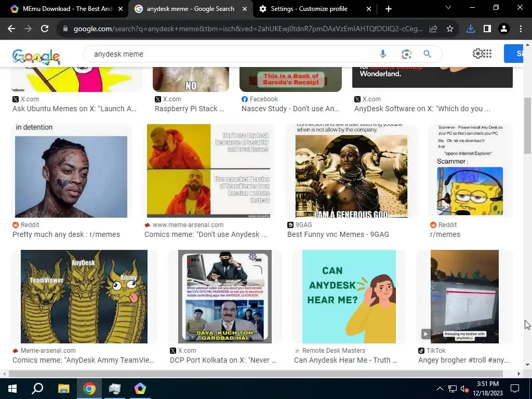Open File Explorer from the taskbar
Viewport: 532px width, 399px height.
(x=63, y=389)
